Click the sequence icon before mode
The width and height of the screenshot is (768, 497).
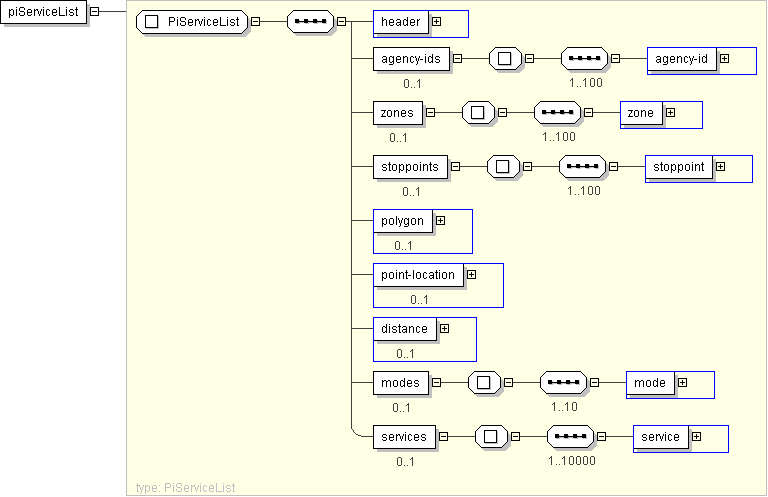[563, 382]
